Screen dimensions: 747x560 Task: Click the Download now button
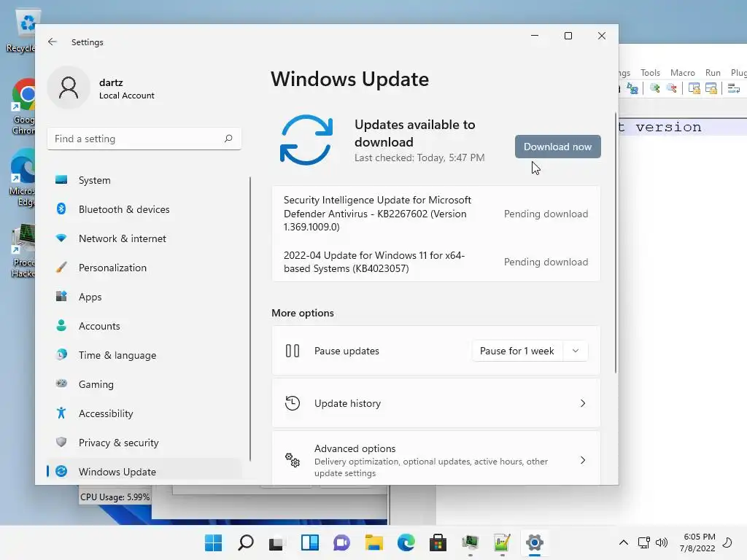point(557,147)
